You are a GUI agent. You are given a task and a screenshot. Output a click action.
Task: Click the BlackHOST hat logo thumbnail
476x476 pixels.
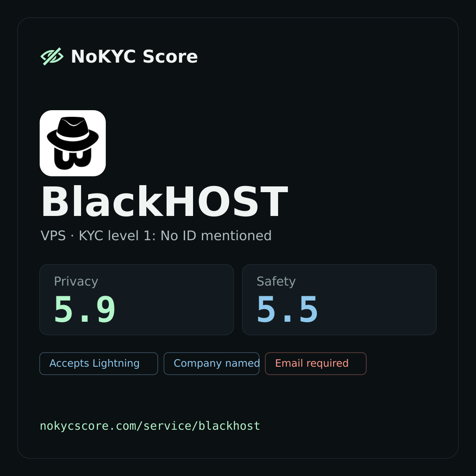73,143
